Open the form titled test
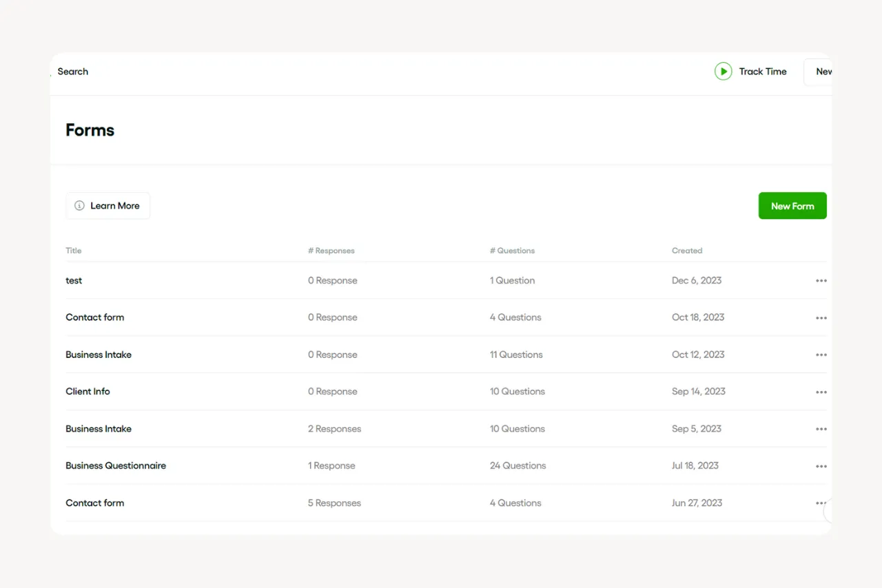This screenshot has height=588, width=882. pos(74,281)
